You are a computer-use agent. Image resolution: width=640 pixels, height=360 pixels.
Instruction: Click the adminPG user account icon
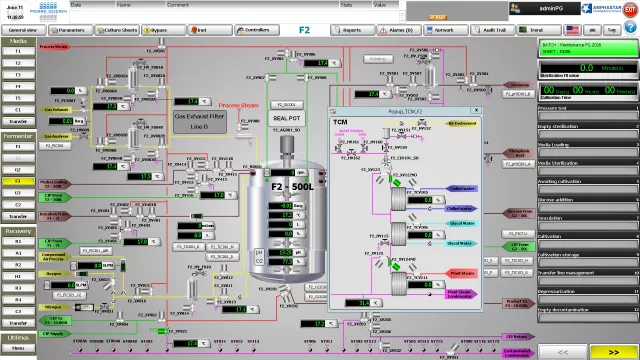point(516,8)
